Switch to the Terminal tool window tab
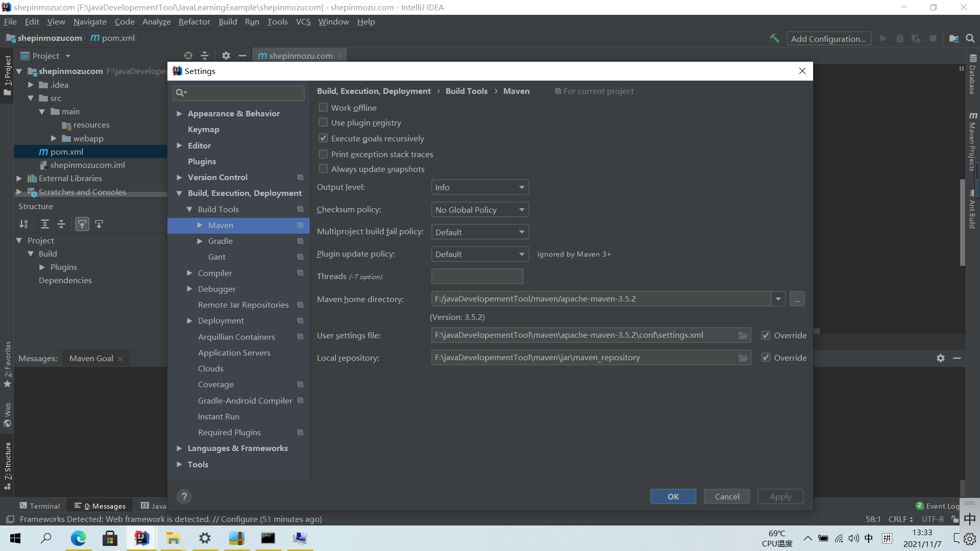The width and height of the screenshot is (980, 551). [x=40, y=506]
